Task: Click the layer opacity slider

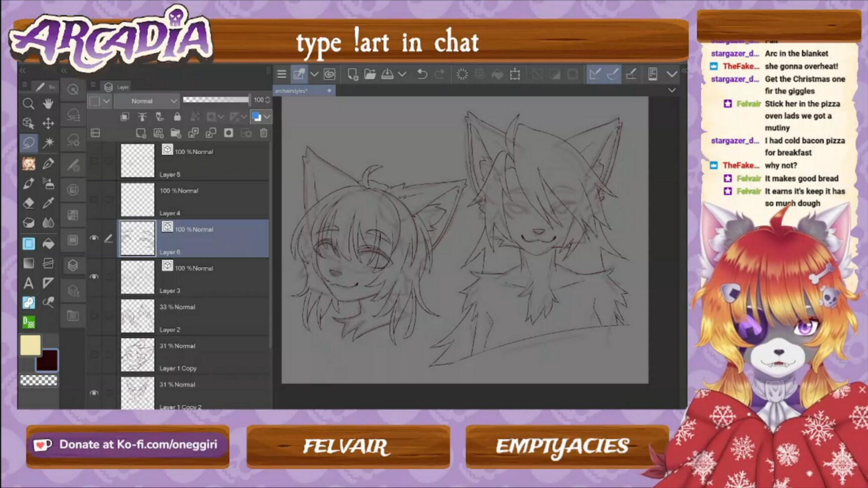Action: tap(216, 100)
